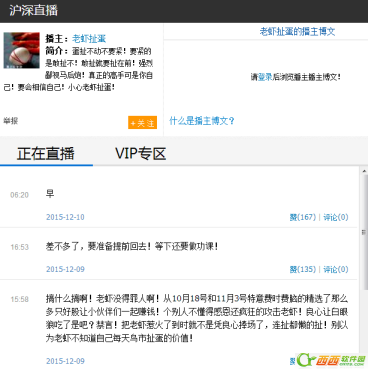Like the 06:20 post 赞(167)

coord(302,217)
